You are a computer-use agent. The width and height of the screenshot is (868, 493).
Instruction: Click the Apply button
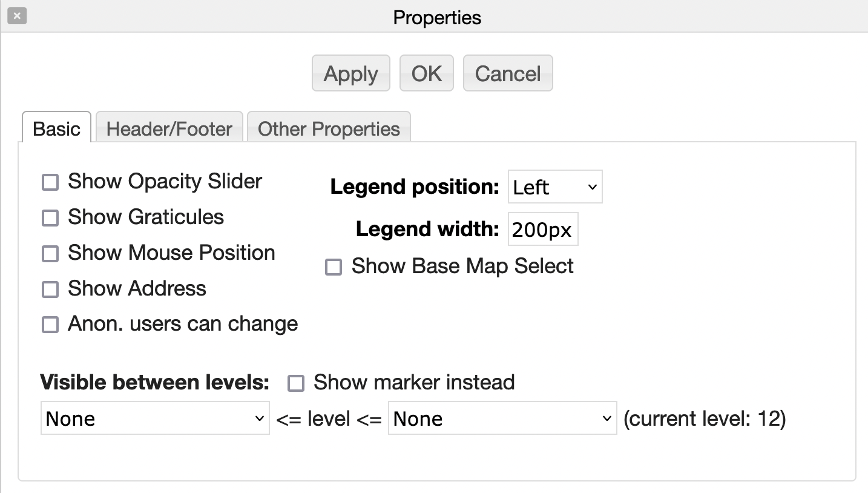tap(351, 74)
